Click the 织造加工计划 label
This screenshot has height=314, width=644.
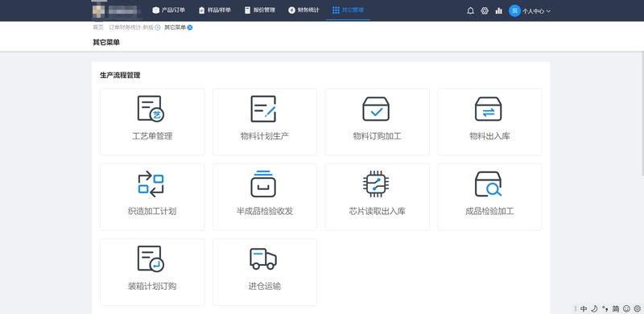pyautogui.click(x=152, y=211)
